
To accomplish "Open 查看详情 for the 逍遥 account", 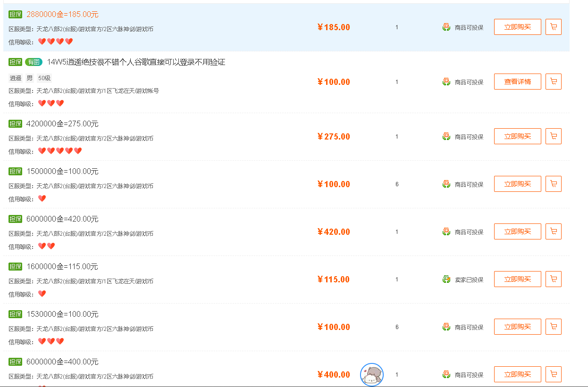I will pos(517,82).
